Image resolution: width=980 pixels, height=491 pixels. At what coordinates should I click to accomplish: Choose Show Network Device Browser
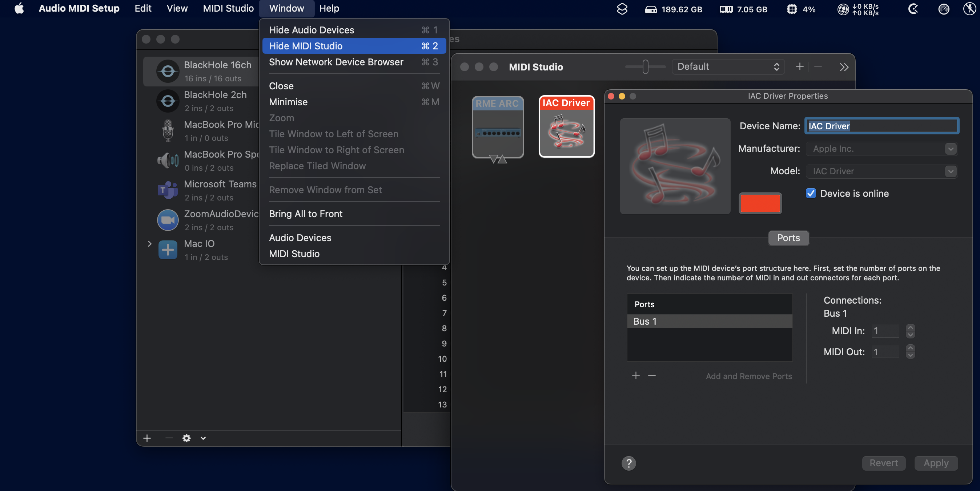click(x=354, y=62)
